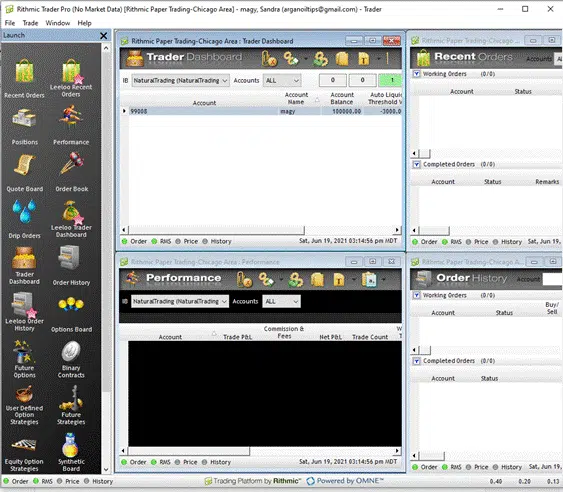Screen dimensions: 563x492
Task: Open the Quote Board launcher
Action: click(24, 172)
